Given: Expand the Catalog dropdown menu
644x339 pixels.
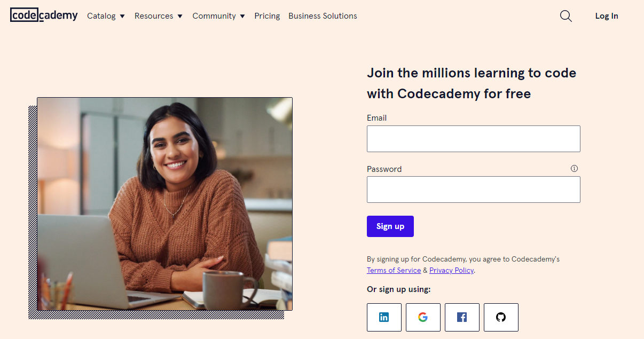Looking at the screenshot, I should (x=106, y=16).
